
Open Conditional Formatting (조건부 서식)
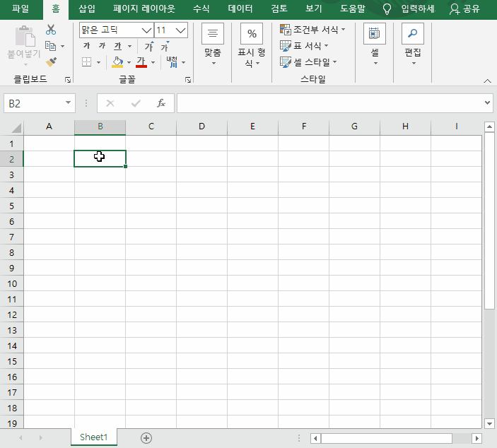(312, 30)
